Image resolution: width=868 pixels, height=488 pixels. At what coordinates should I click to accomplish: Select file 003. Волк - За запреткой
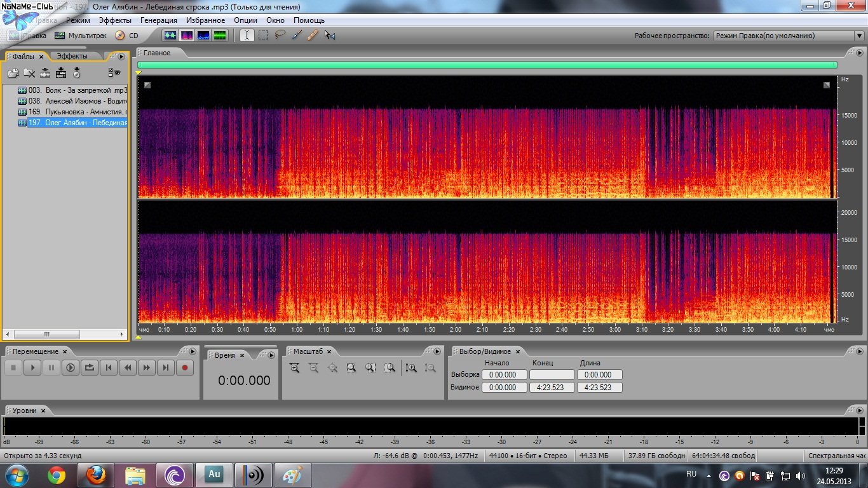pos(72,90)
